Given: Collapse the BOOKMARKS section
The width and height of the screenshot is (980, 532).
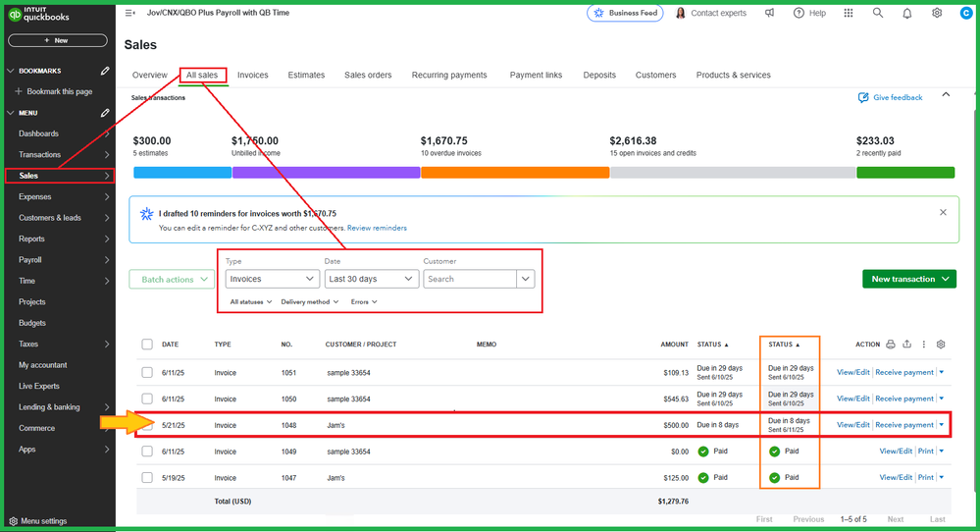Looking at the screenshot, I should click(x=11, y=71).
